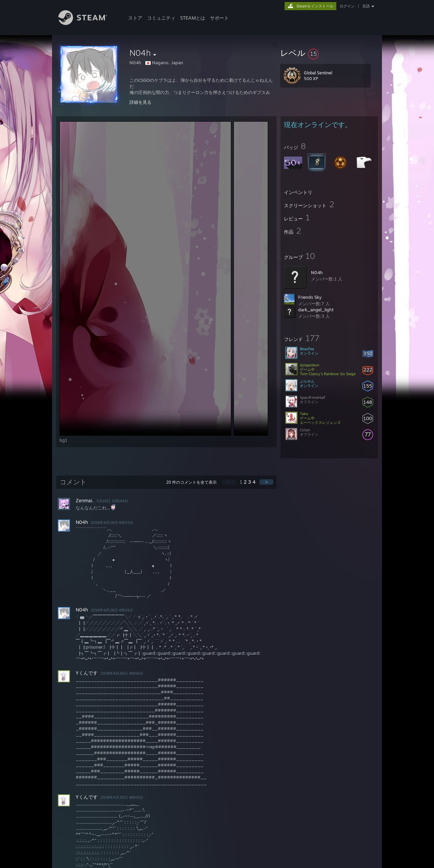
Task: Open dark_angel_light group icon
Action: 289,312
